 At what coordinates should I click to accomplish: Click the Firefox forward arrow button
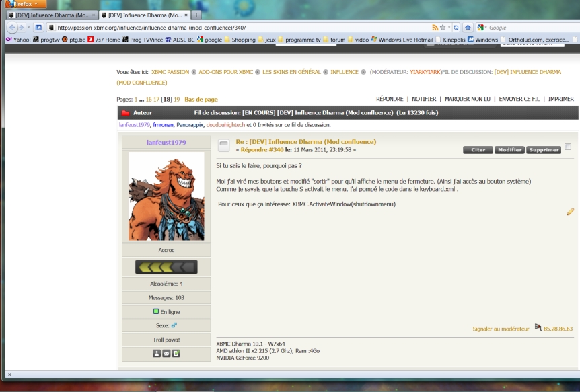pyautogui.click(x=22, y=28)
